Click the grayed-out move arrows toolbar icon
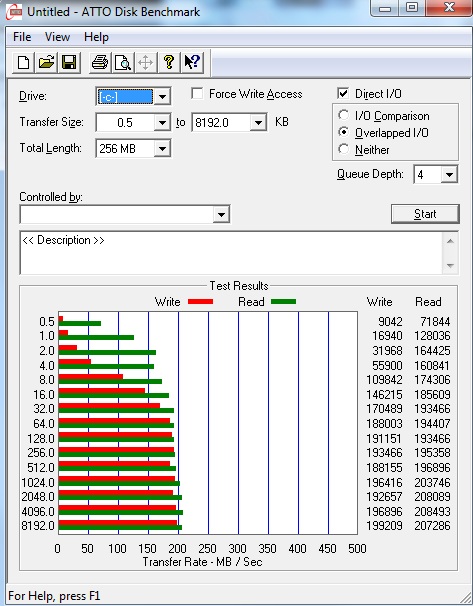Viewport: 473px width, 606px height. pyautogui.click(x=146, y=62)
